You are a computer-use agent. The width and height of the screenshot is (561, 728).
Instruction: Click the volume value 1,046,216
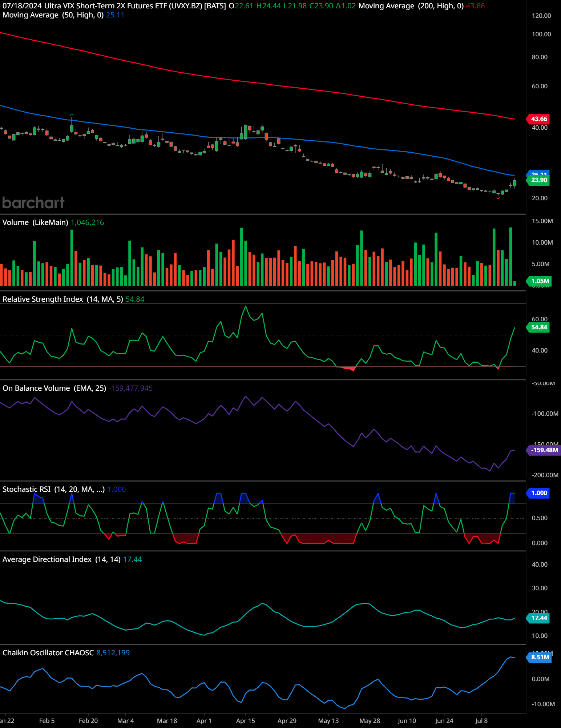[87, 222]
